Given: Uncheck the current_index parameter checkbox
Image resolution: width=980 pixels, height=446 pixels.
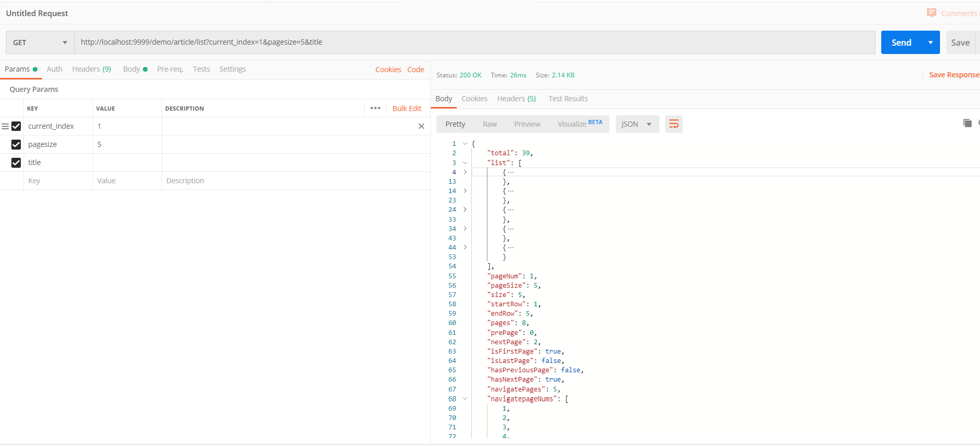Looking at the screenshot, I should pos(16,126).
